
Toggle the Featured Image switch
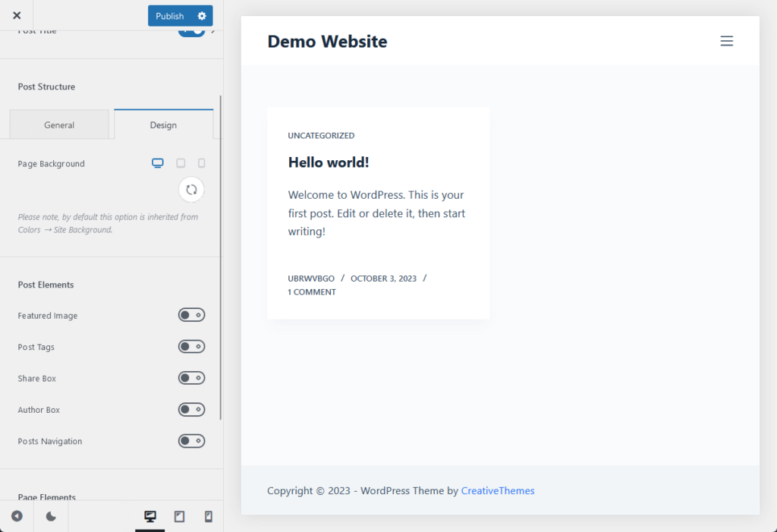pos(192,315)
